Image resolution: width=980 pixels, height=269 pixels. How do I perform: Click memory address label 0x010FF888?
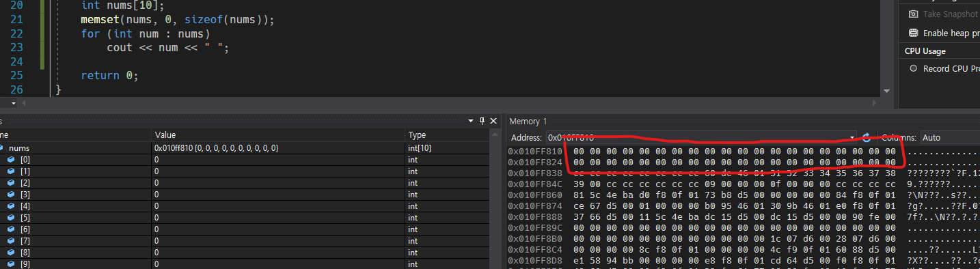click(x=534, y=217)
